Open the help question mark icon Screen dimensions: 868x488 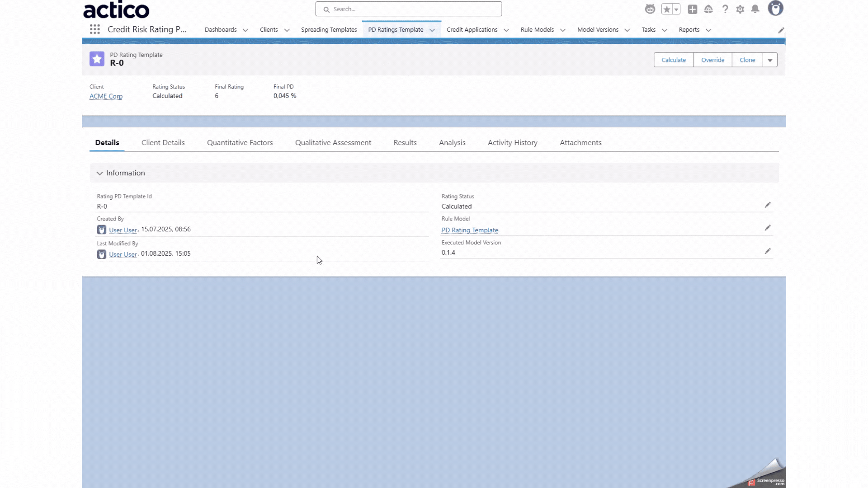[725, 9]
